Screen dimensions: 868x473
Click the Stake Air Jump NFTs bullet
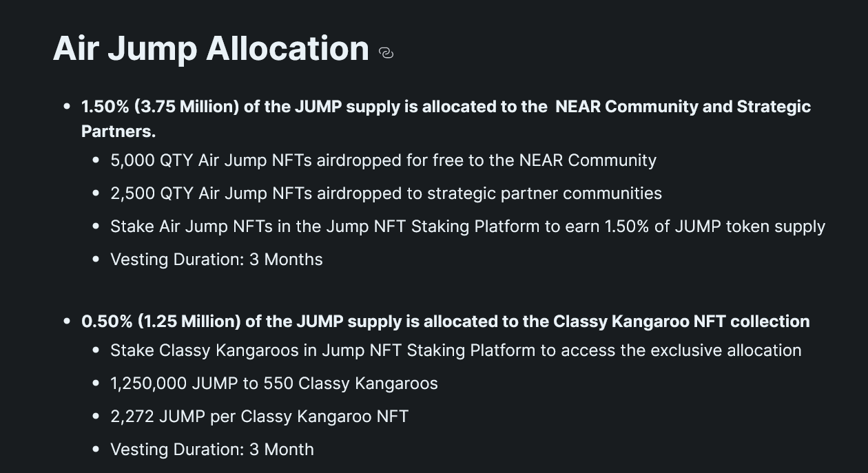point(468,227)
